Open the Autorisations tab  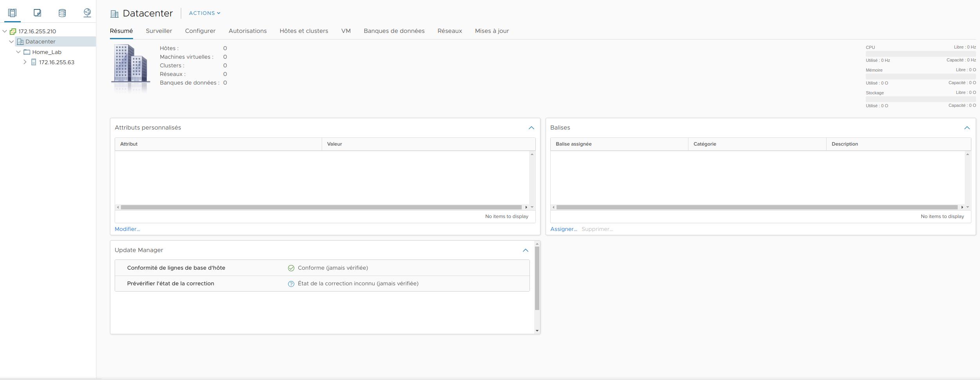[x=248, y=31]
